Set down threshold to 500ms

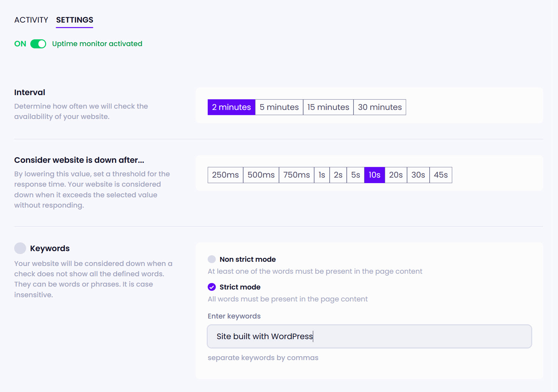coord(261,175)
